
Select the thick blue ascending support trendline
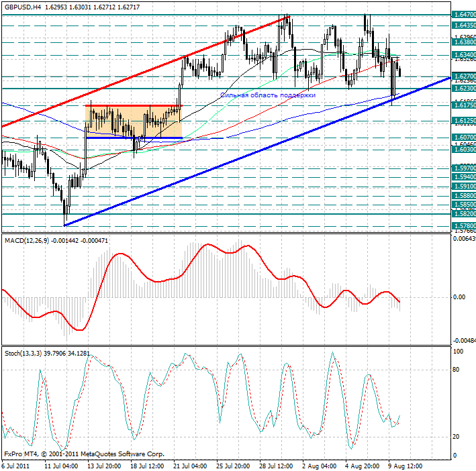pos(257,152)
